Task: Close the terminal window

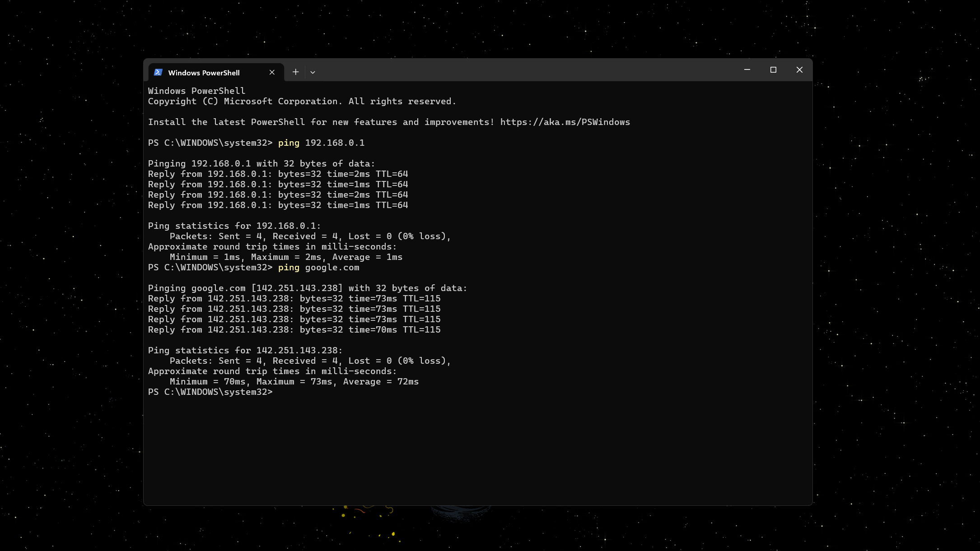Action: pos(799,69)
